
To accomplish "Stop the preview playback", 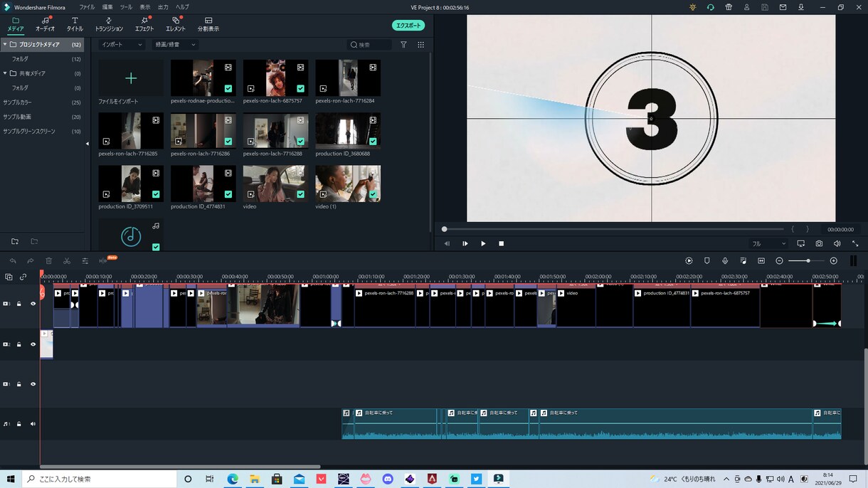I will coord(501,243).
